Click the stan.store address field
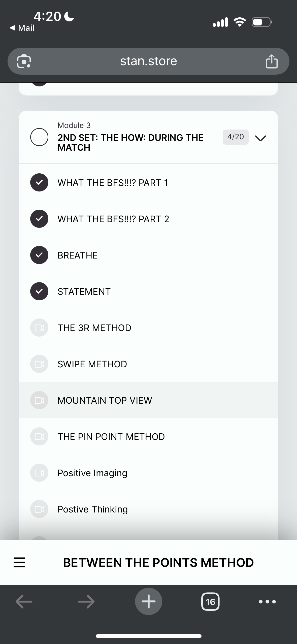The image size is (297, 644). pyautogui.click(x=148, y=61)
